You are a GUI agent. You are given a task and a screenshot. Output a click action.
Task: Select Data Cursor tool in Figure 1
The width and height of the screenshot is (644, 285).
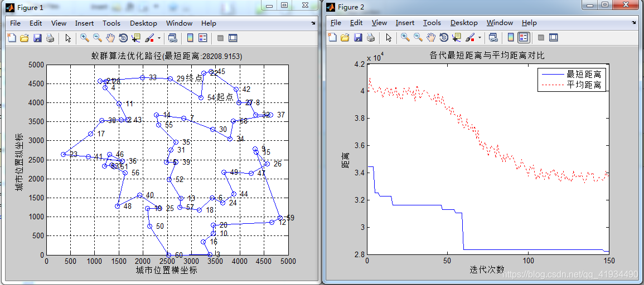[x=135, y=38]
